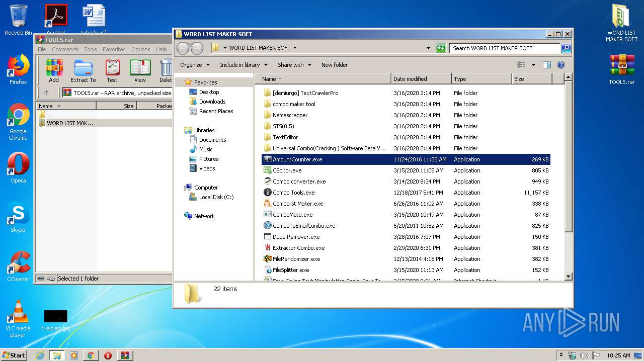The height and width of the screenshot is (362, 644).
Task: Open Explorer help icon
Action: point(561,65)
